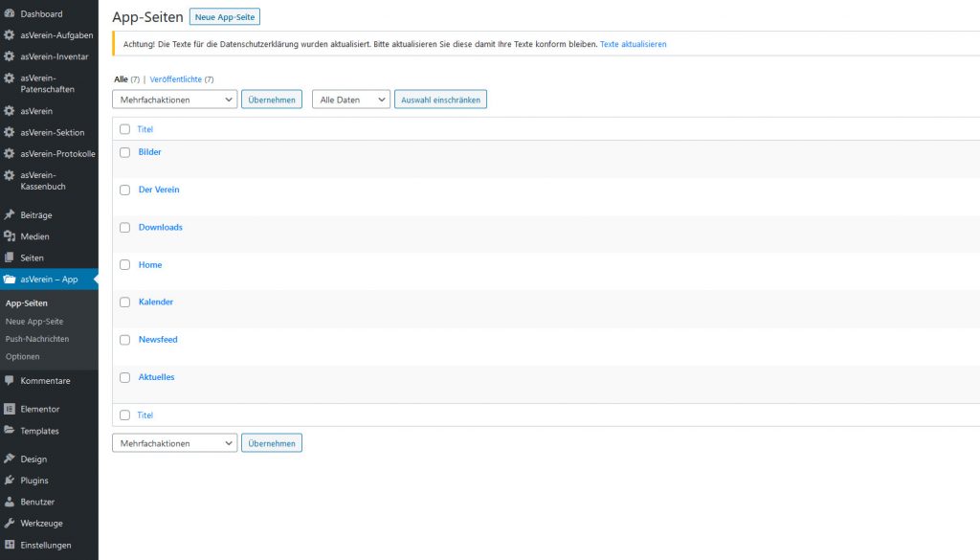Open the App-Seiten submenu item
This screenshot has width=980, height=560.
point(26,303)
